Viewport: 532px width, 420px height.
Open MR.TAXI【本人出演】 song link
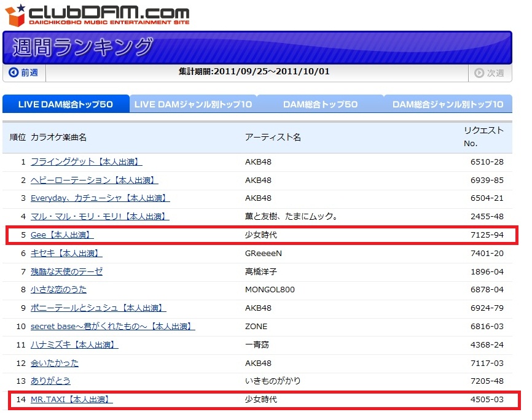pyautogui.click(x=72, y=399)
